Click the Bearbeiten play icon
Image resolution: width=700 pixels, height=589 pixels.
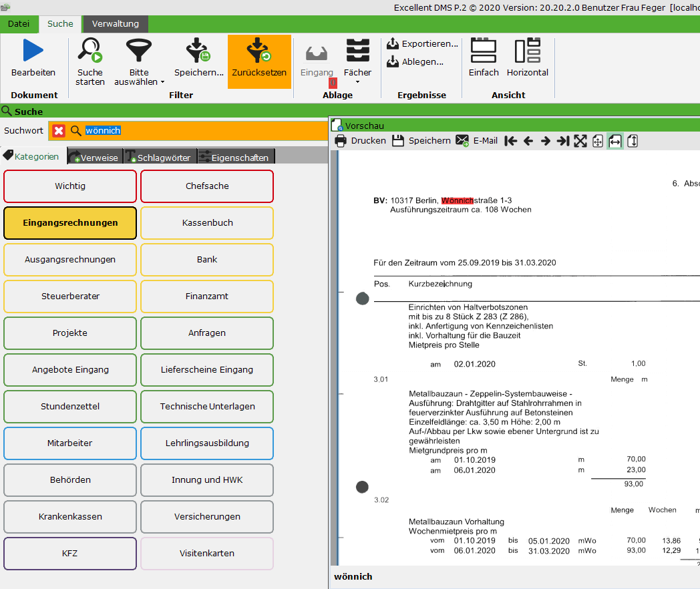coord(33,51)
